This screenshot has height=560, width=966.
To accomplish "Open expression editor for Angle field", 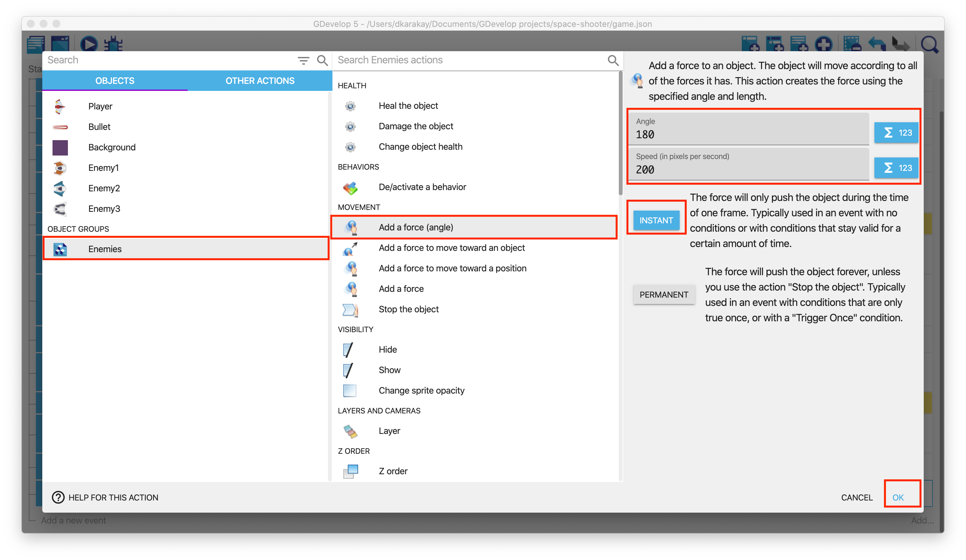I will click(896, 132).
